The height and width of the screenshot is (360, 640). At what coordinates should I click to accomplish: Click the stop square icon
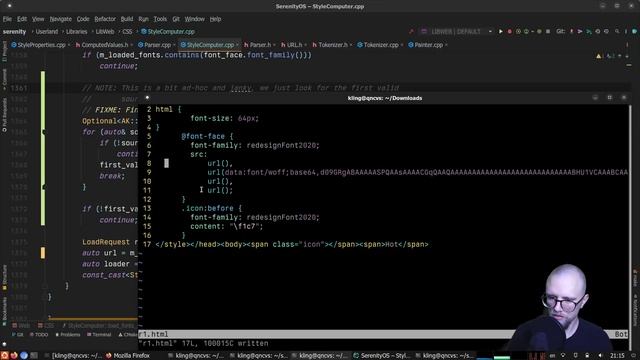tap(548, 31)
